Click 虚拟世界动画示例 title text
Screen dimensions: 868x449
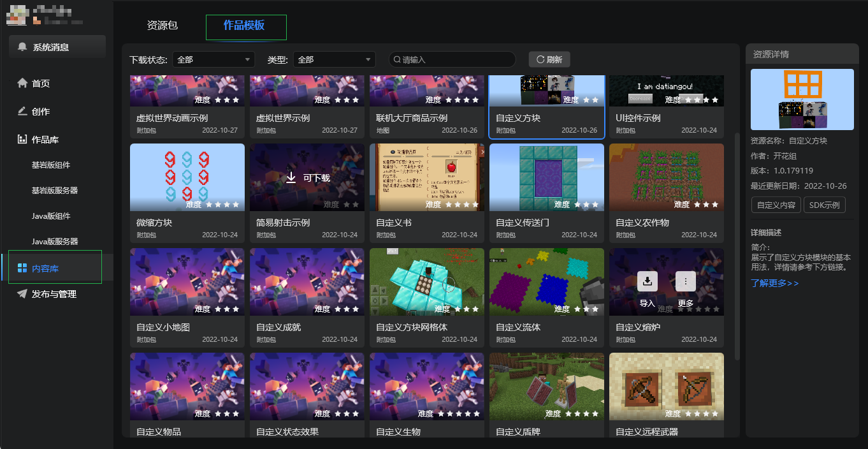pos(172,118)
